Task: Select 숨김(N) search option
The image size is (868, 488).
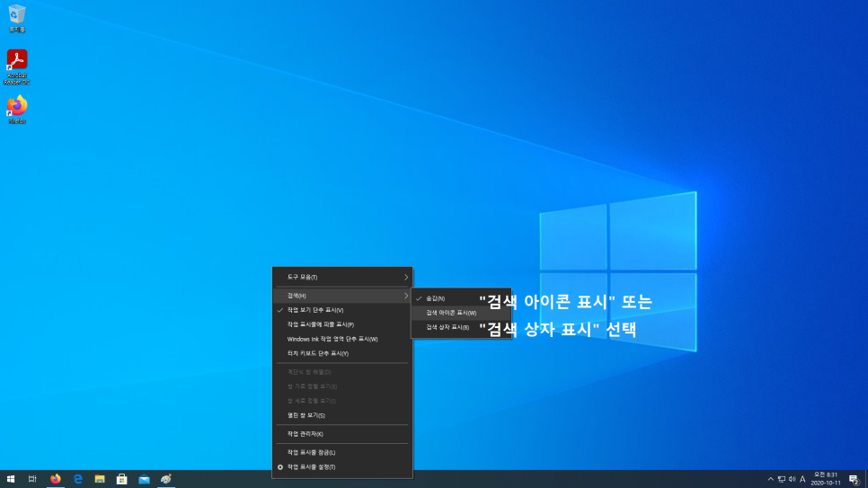Action: 461,298
